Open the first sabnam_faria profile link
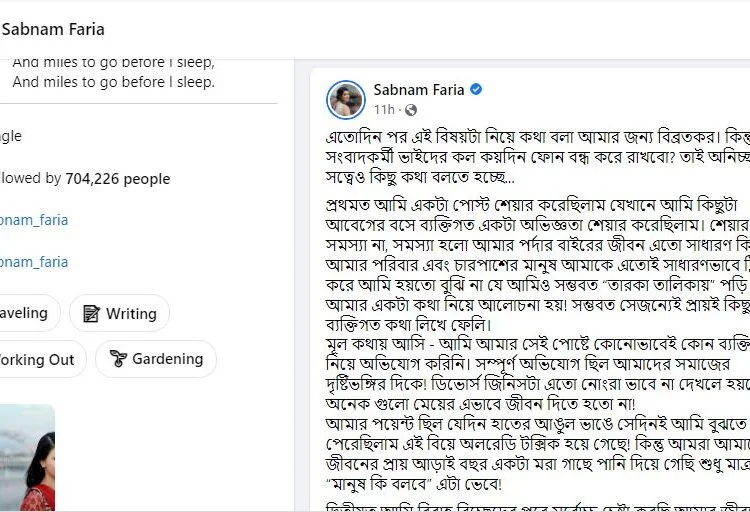 (34, 220)
